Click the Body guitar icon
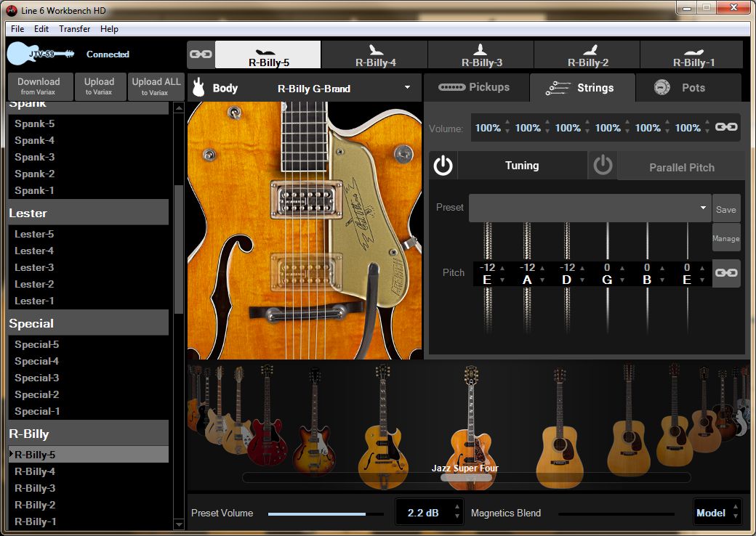The width and height of the screenshot is (756, 536). click(x=198, y=88)
